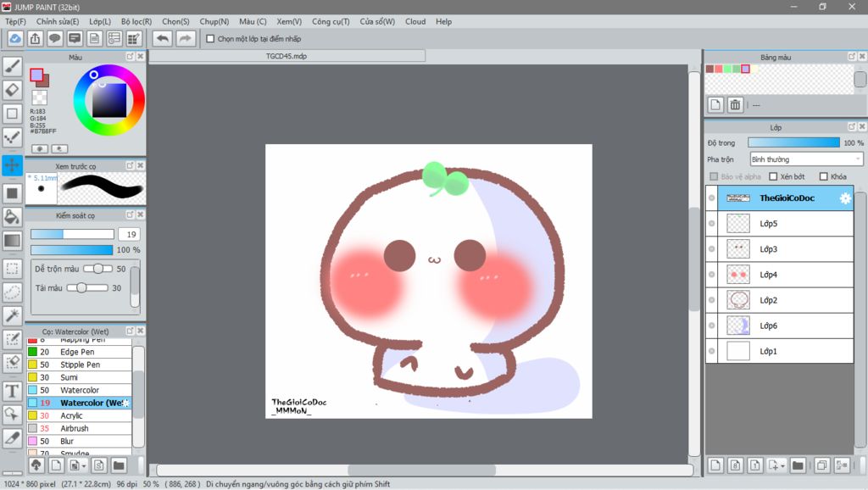The image size is (868, 490).
Task: Enable the Khóa lock checkbox
Action: [824, 176]
